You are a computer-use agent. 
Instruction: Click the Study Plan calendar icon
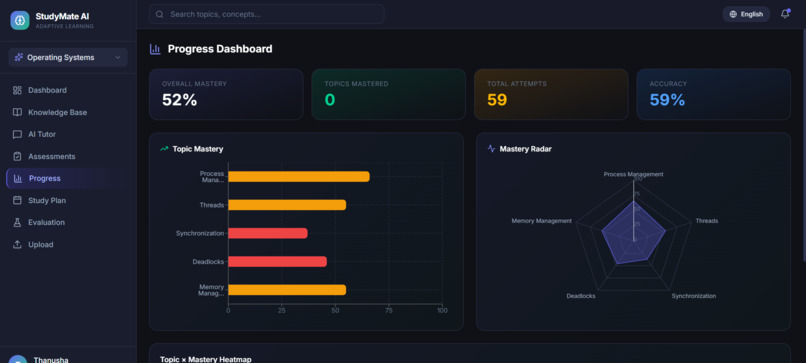click(x=17, y=201)
